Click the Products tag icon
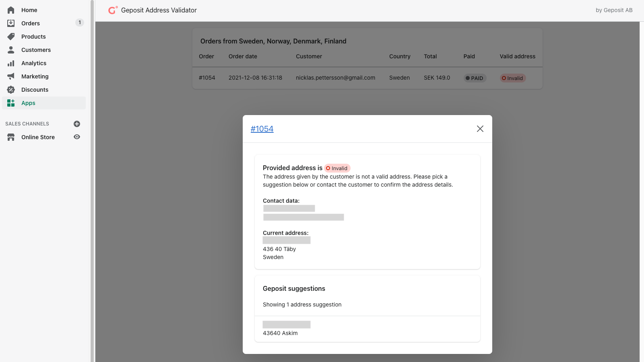The height and width of the screenshot is (362, 644). (x=11, y=37)
